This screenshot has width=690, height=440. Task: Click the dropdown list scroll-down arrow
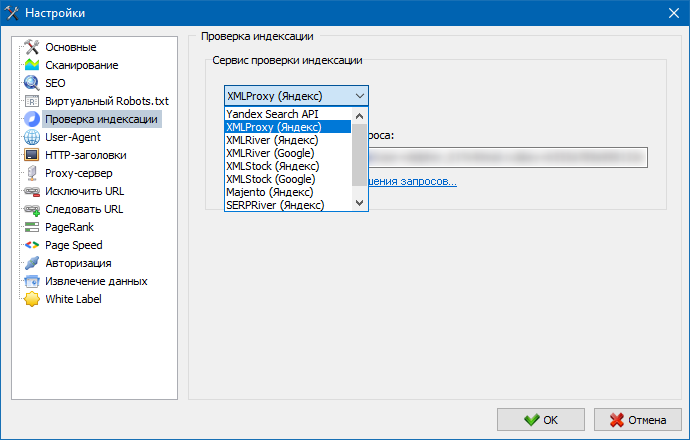pyautogui.click(x=360, y=203)
